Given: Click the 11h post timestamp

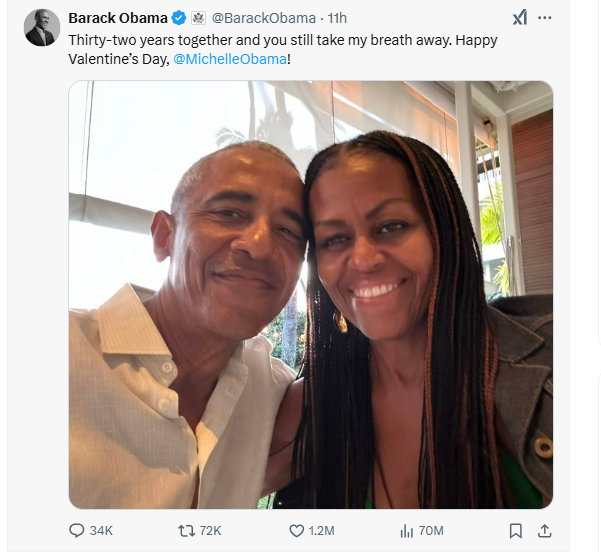Looking at the screenshot, I should pos(337,18).
